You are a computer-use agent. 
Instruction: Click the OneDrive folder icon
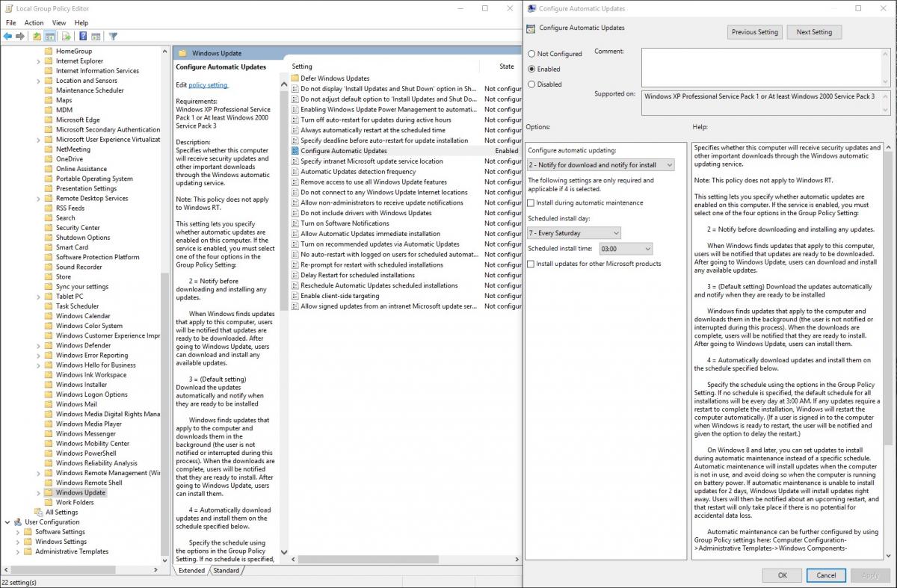(49, 158)
